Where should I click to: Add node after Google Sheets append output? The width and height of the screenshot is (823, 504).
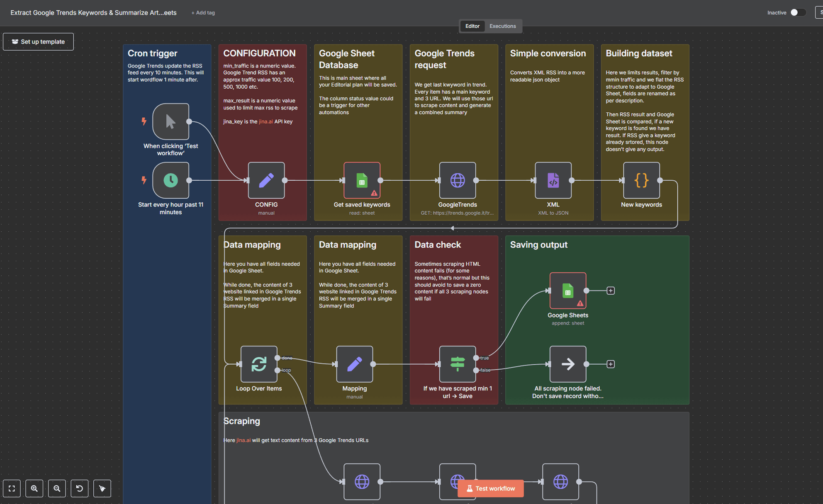611,291
